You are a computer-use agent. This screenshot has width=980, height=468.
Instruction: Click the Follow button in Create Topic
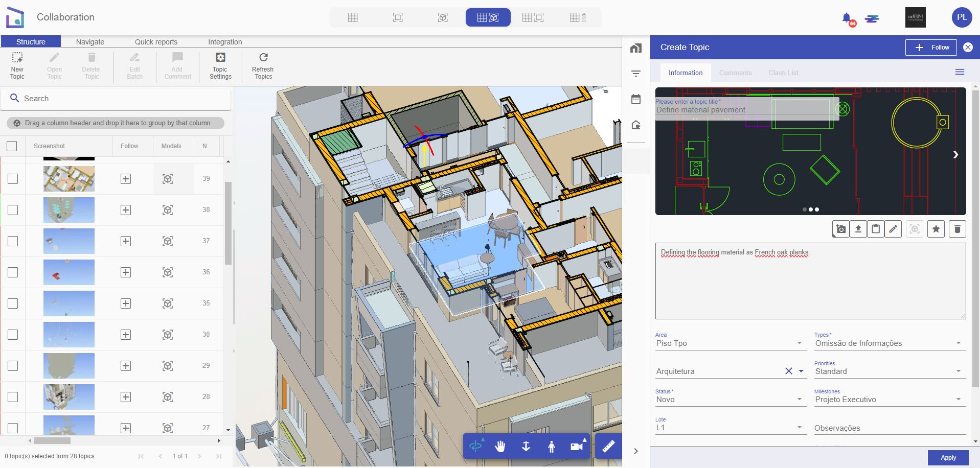[x=930, y=47]
